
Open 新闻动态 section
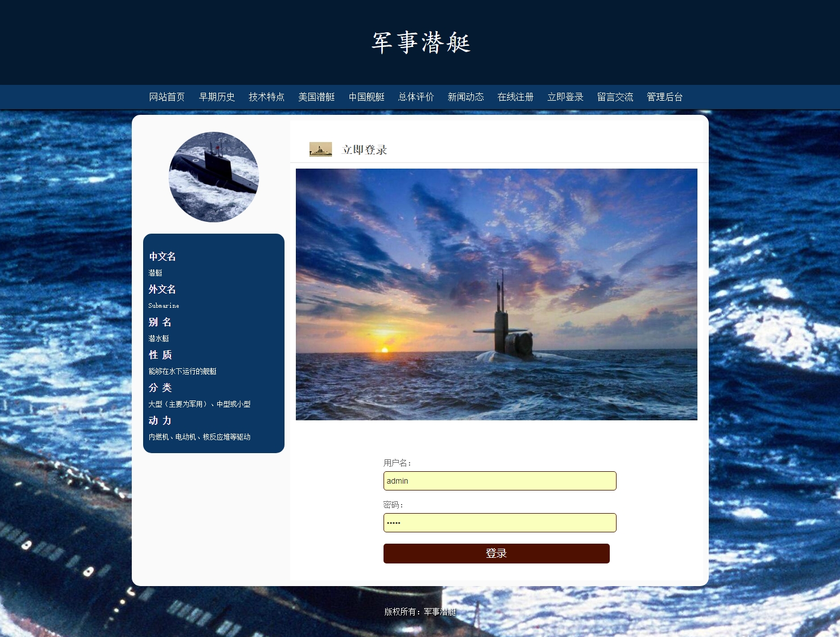pyautogui.click(x=466, y=97)
